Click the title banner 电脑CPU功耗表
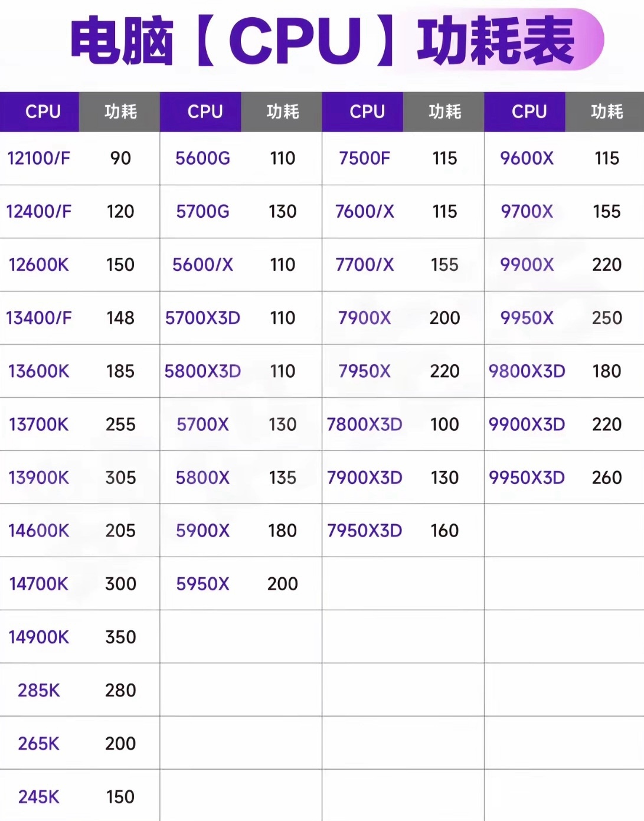Image resolution: width=644 pixels, height=821 pixels. (322, 41)
